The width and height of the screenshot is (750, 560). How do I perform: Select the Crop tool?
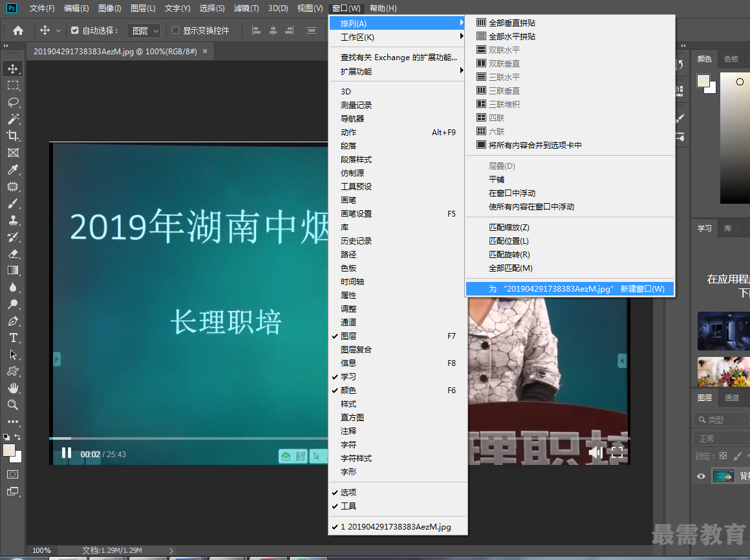[13, 136]
